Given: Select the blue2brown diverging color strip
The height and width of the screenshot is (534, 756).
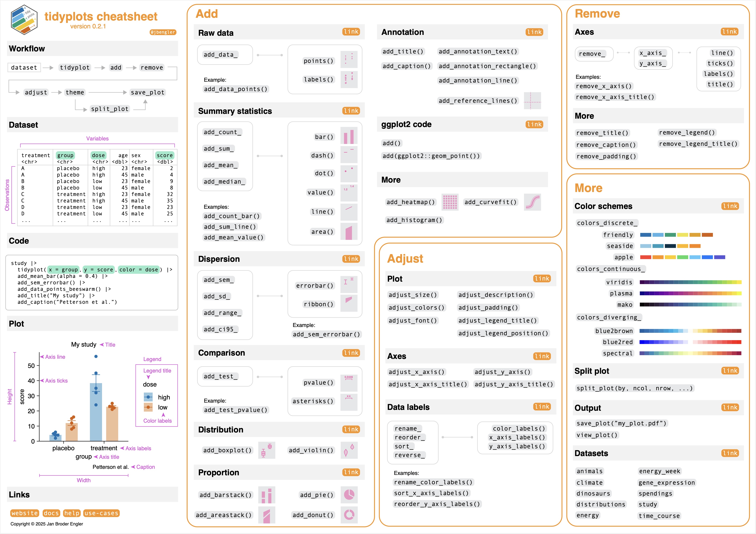Looking at the screenshot, I should coord(691,331).
